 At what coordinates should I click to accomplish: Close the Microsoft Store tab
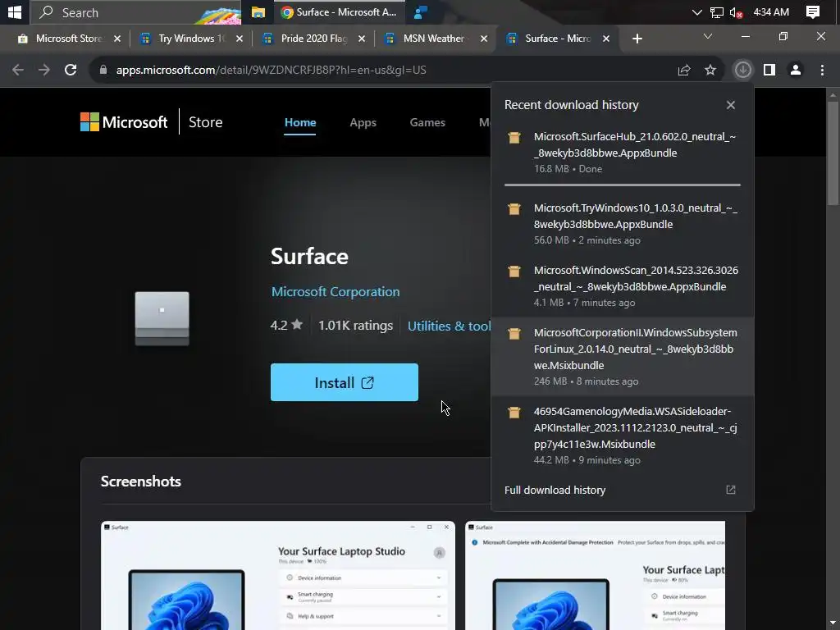point(116,39)
